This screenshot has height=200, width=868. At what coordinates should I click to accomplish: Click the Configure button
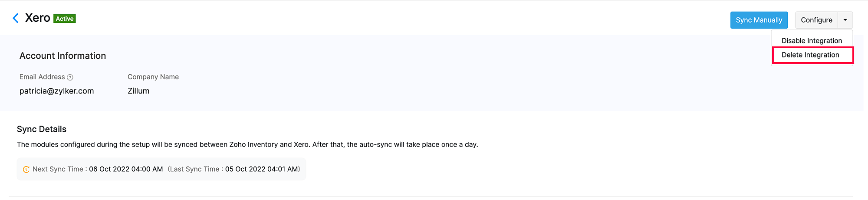816,20
